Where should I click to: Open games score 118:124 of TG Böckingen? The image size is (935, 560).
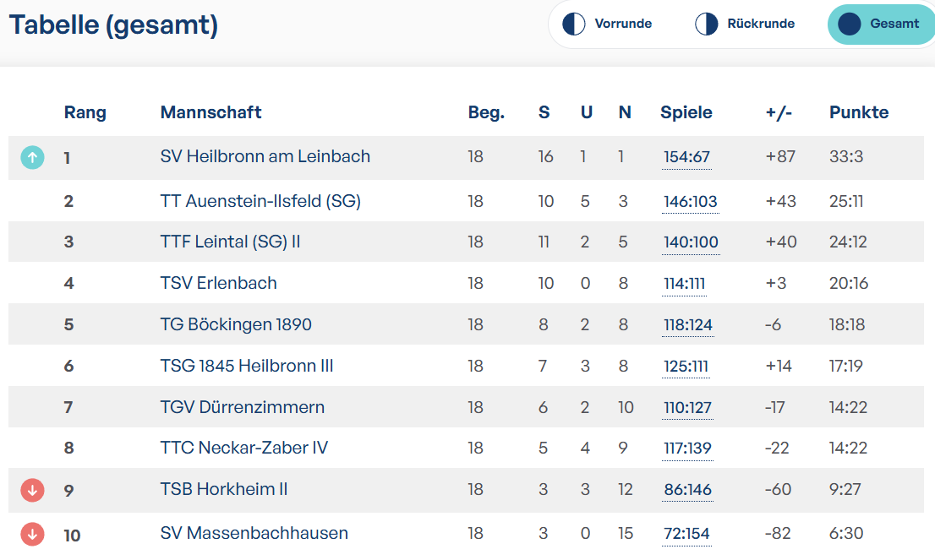coord(688,325)
